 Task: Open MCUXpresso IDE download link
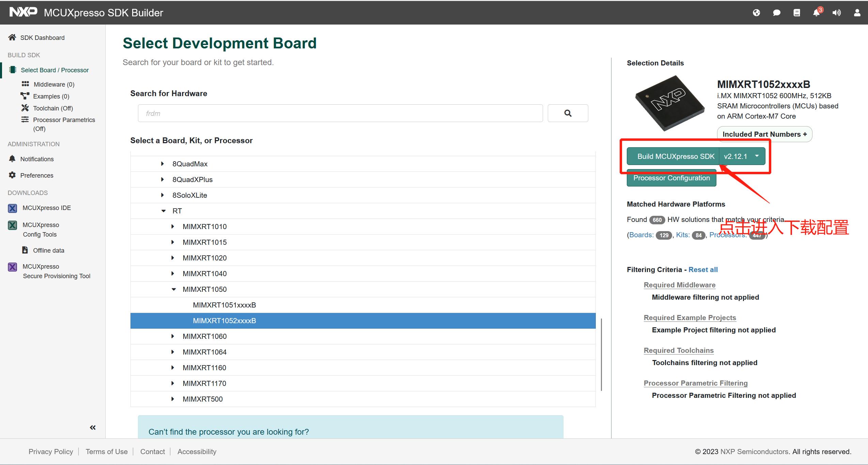click(x=46, y=208)
